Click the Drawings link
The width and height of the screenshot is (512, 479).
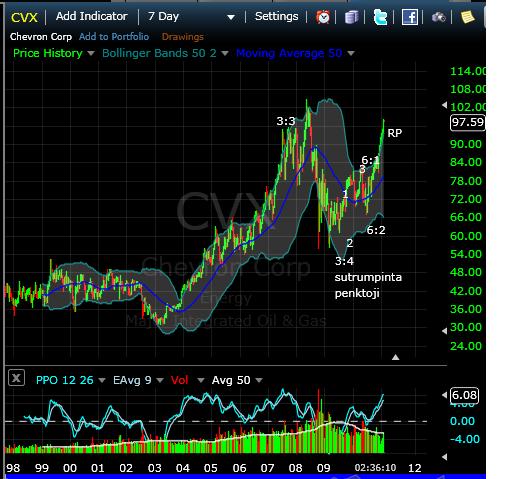click(x=183, y=37)
